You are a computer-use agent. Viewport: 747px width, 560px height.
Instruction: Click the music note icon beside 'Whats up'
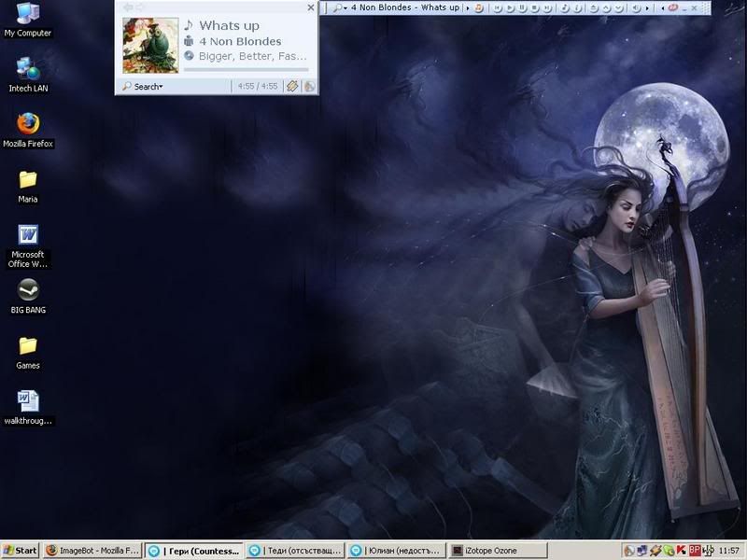pyautogui.click(x=189, y=25)
